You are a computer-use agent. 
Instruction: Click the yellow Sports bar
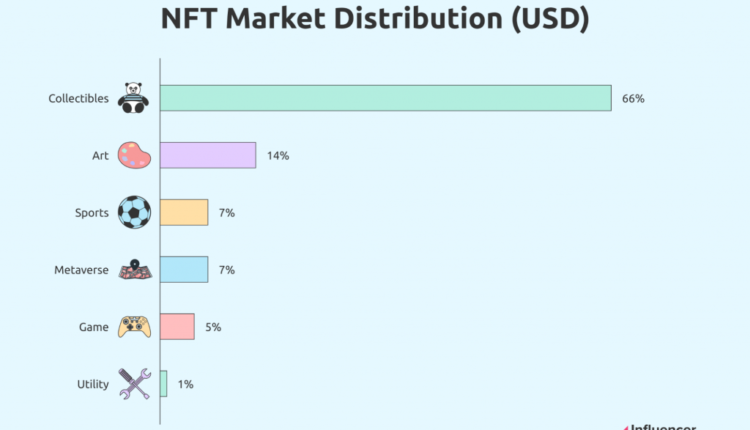(184, 212)
